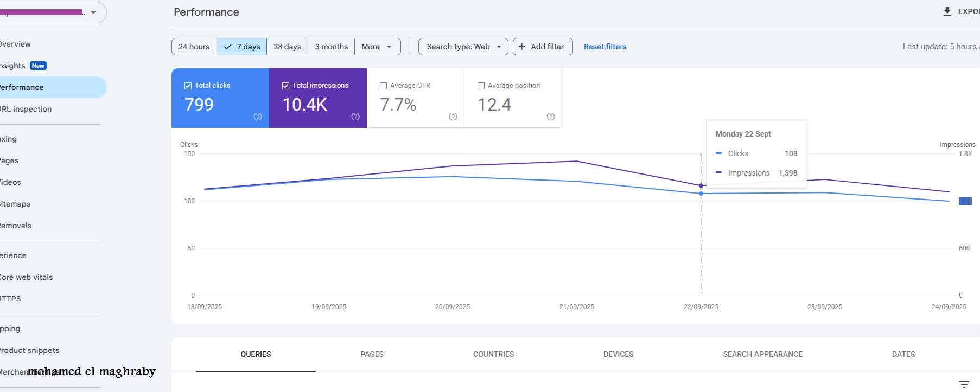Click the Reset filters link
Screen dimensions: 980x392
[604, 47]
